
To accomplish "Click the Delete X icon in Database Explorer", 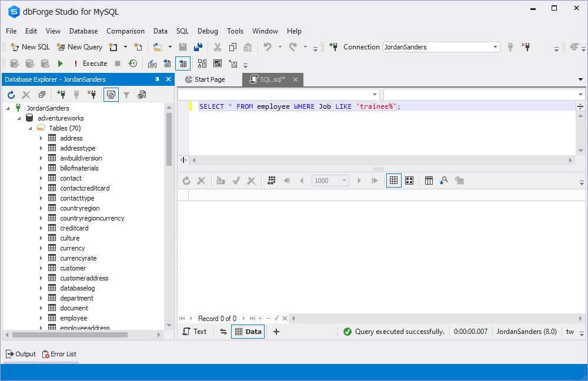I will pos(26,95).
